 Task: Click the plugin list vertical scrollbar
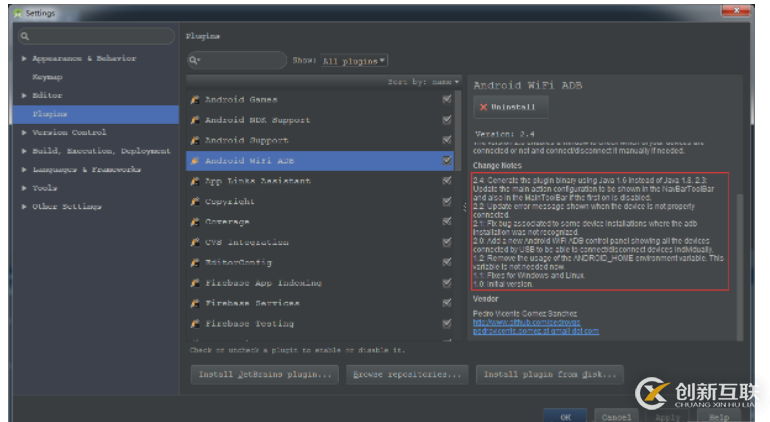[458, 130]
